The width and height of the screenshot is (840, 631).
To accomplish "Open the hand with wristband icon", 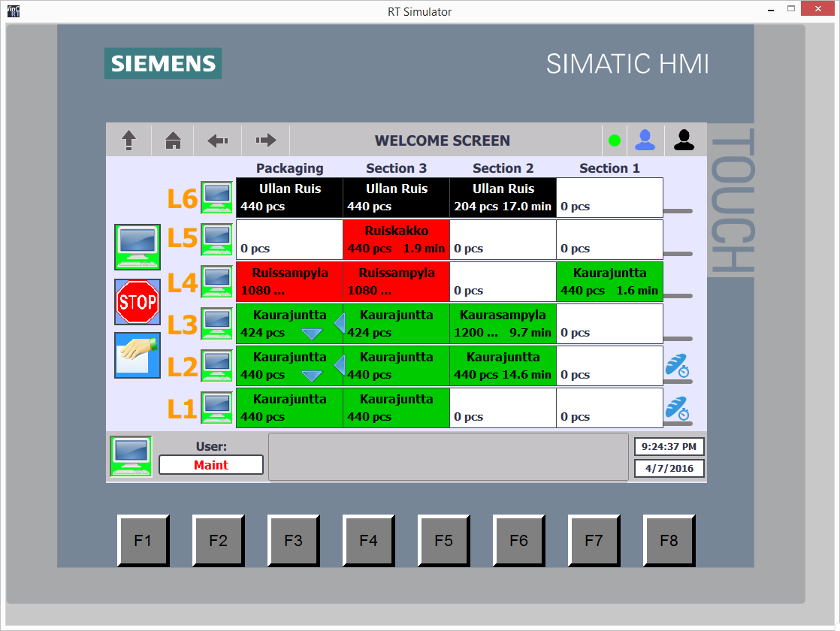I will pyautogui.click(x=137, y=355).
